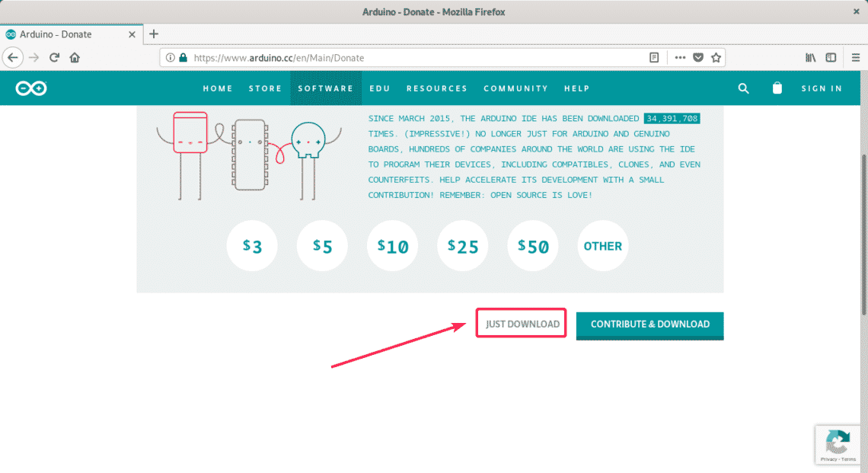Open the SOFTWARE navigation menu item
The image size is (868, 473).
325,88
